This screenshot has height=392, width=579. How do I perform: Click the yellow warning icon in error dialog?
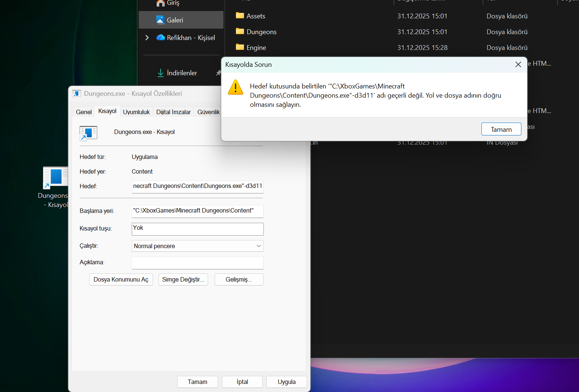click(x=236, y=87)
